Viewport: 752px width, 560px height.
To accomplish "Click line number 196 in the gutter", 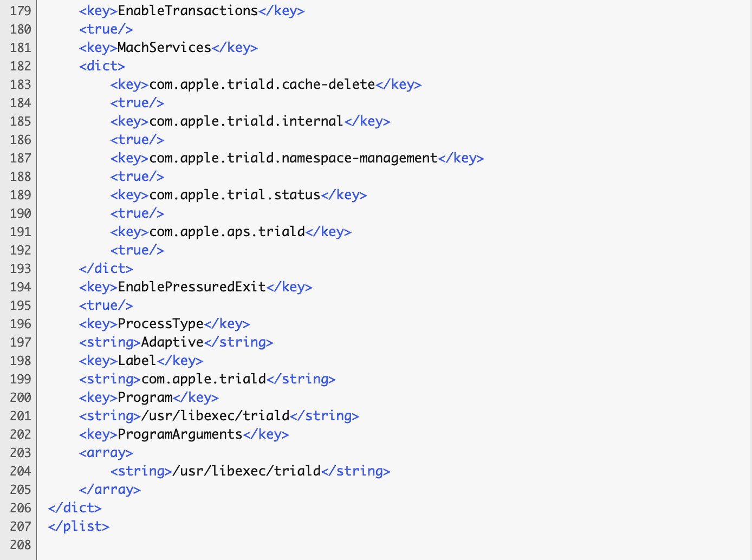I will point(21,324).
